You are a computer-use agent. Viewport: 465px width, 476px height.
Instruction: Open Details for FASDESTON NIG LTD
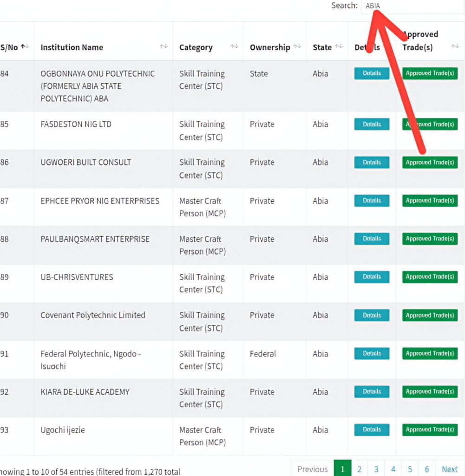(x=372, y=124)
